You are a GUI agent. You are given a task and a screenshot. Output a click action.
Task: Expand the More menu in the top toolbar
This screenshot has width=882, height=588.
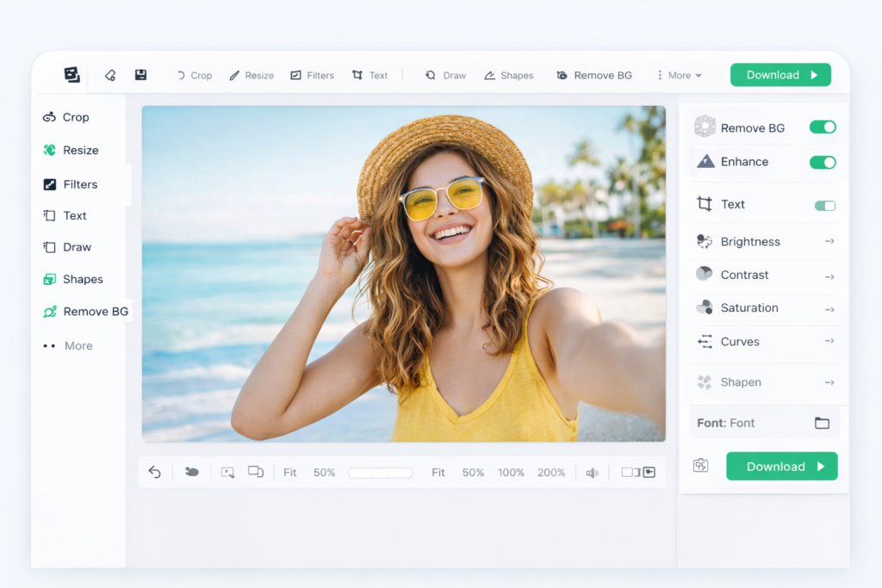(x=680, y=75)
